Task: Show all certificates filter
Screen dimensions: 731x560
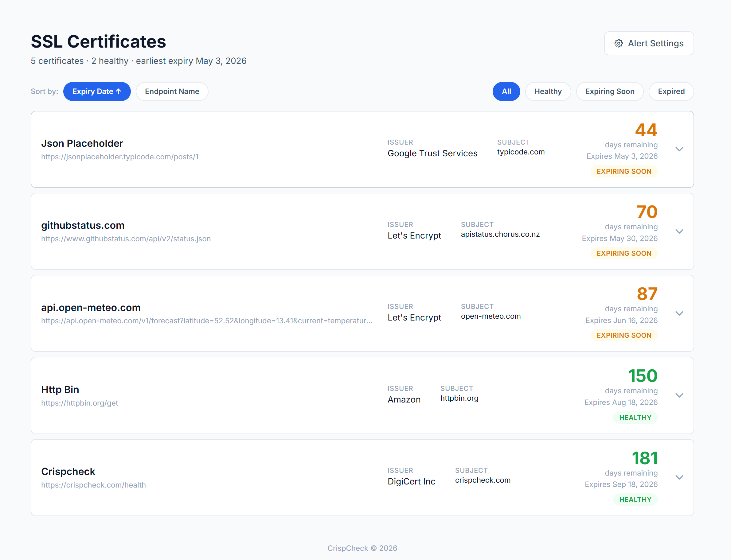Action: pyautogui.click(x=506, y=91)
